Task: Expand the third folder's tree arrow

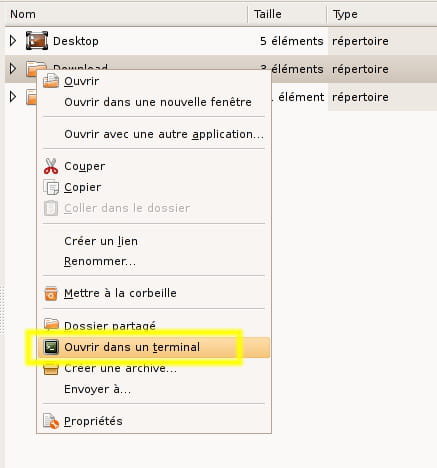Action: tap(13, 97)
